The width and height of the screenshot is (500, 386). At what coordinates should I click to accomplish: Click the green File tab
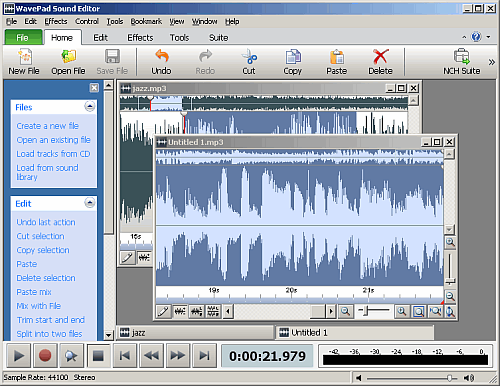point(23,37)
